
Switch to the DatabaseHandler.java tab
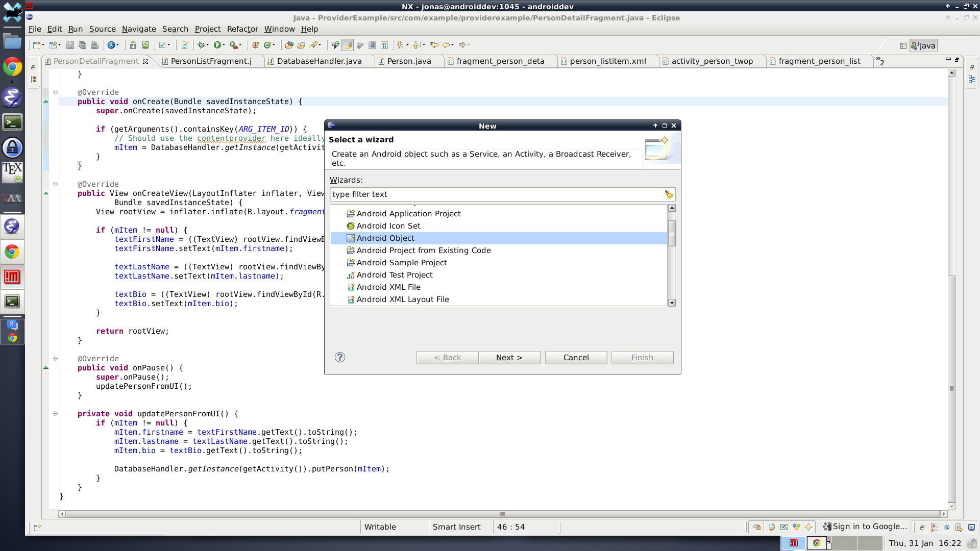tap(318, 61)
